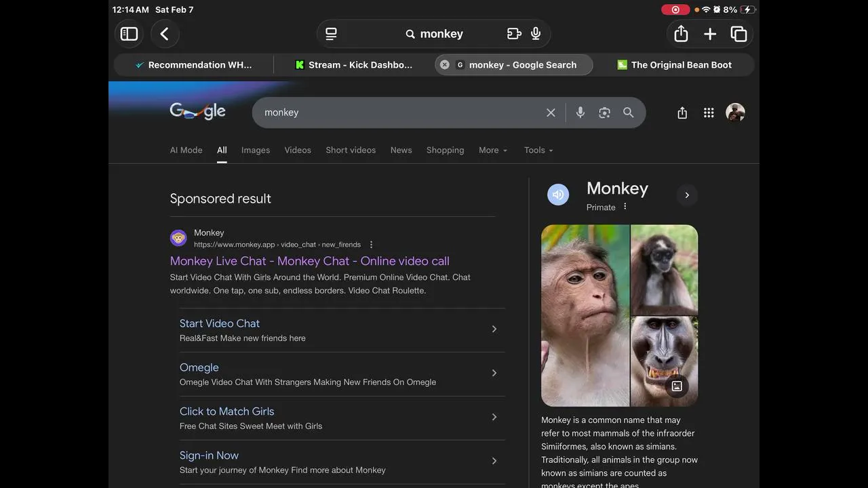Expand the More dropdown
The image size is (868, 488).
(493, 150)
